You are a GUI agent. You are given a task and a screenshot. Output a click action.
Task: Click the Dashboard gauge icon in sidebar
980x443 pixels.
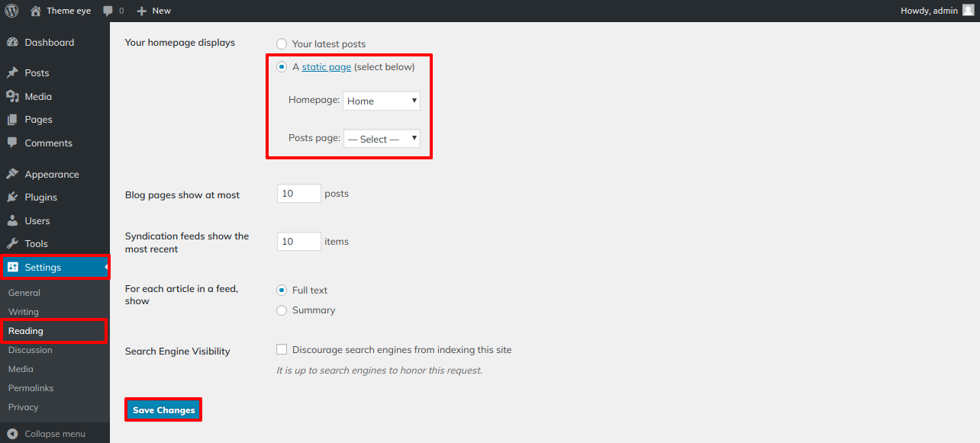click(x=12, y=43)
